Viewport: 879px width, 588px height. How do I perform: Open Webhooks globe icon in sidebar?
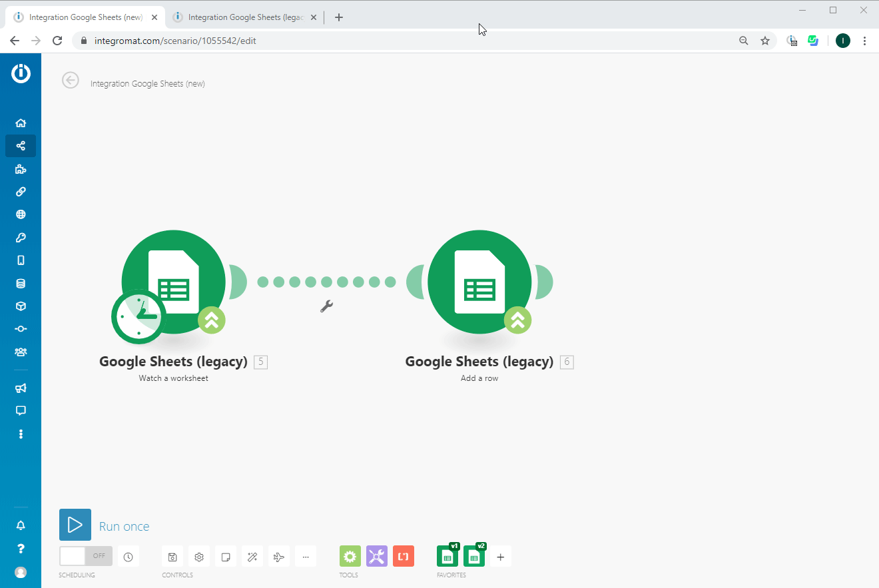pyautogui.click(x=21, y=214)
